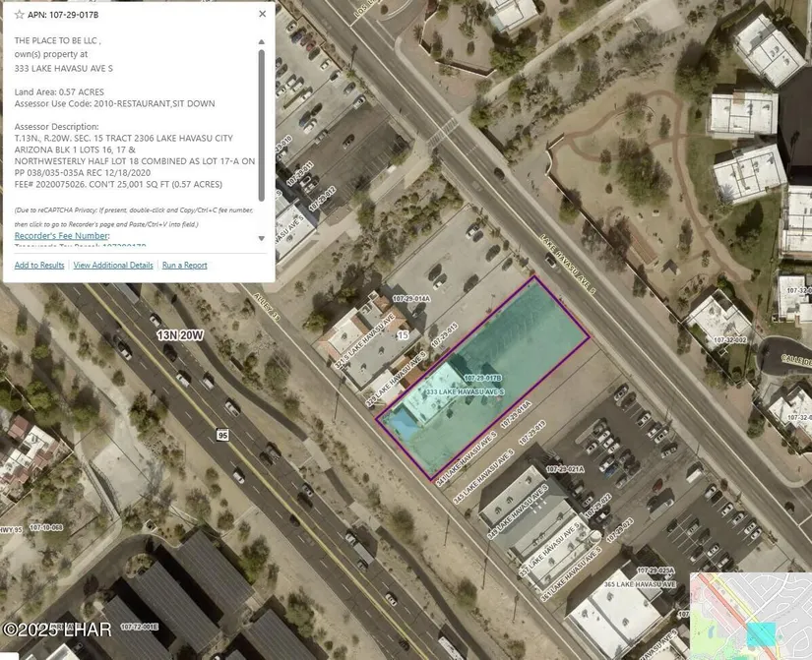The height and width of the screenshot is (660, 812).
Task: Open View Additional Details
Action: point(113,266)
